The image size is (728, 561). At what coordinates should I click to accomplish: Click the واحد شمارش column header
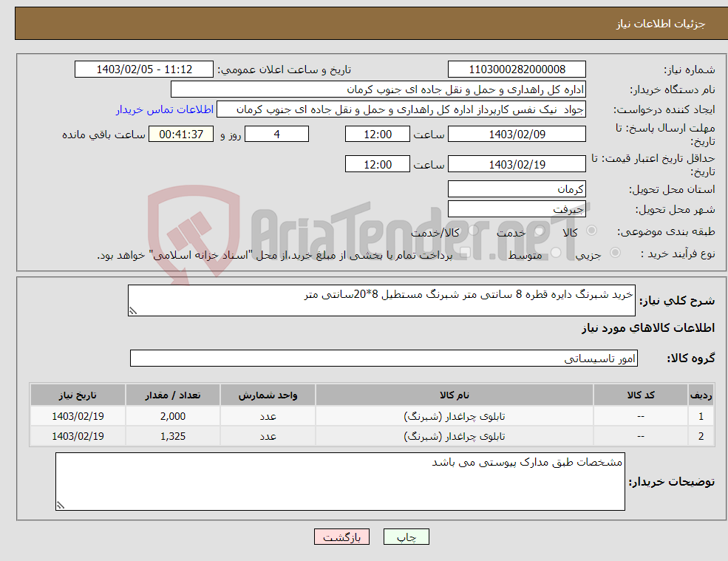pos(268,395)
